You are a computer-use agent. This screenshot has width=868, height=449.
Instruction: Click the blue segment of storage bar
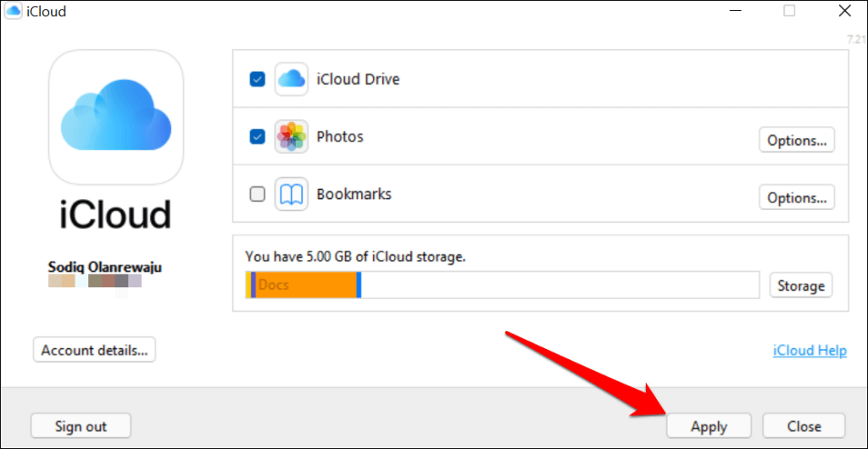tap(359, 285)
